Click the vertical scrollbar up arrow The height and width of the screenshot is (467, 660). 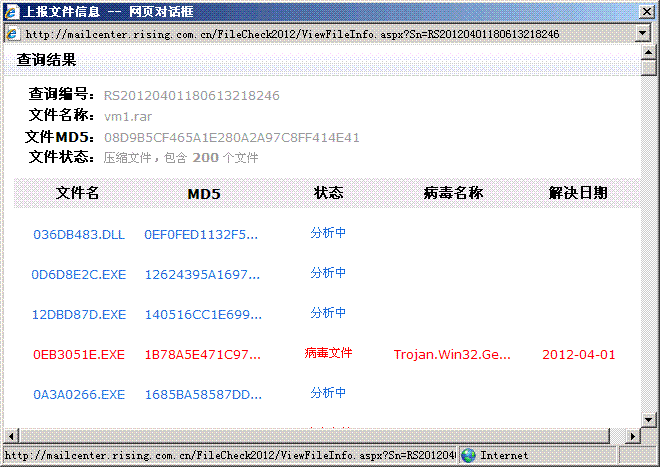648,53
